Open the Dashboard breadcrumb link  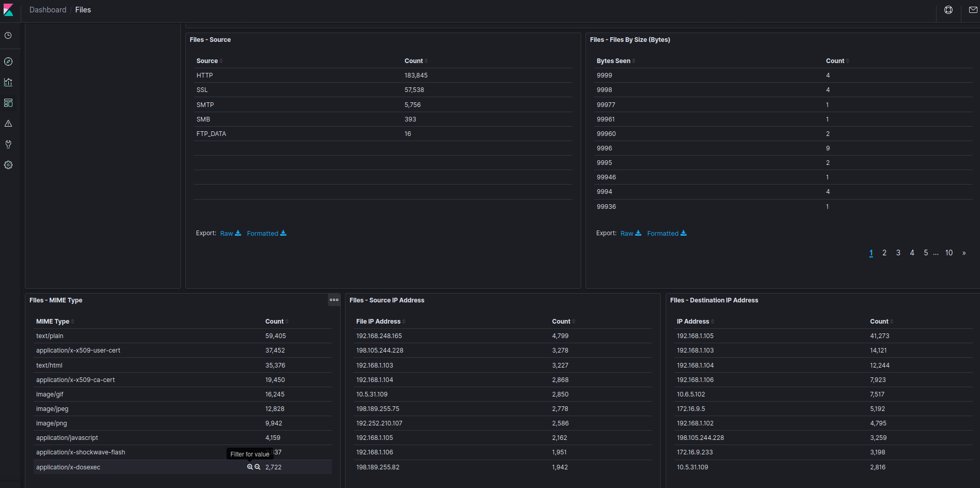(48, 9)
